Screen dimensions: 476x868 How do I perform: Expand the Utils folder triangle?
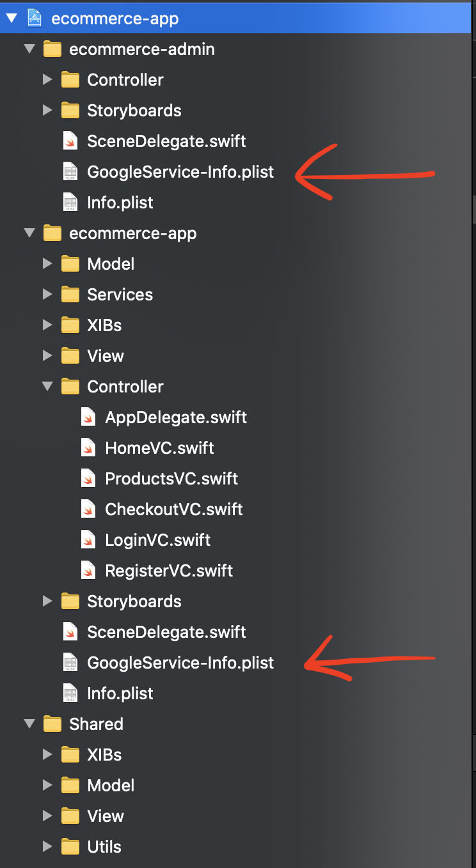coord(47,846)
